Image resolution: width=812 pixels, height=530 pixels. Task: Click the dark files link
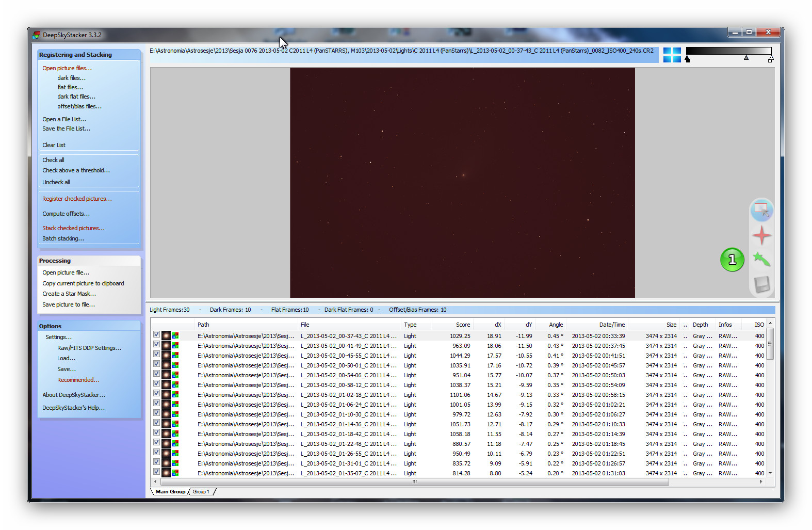click(x=71, y=78)
